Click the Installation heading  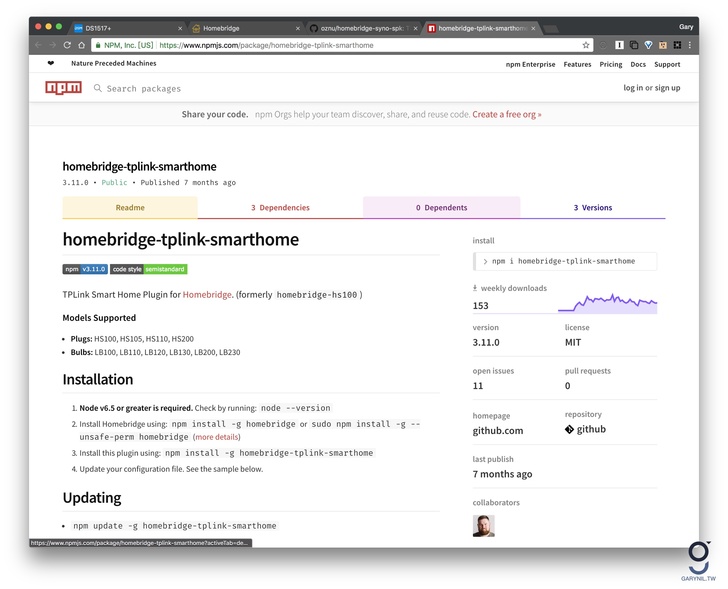pyautogui.click(x=98, y=379)
